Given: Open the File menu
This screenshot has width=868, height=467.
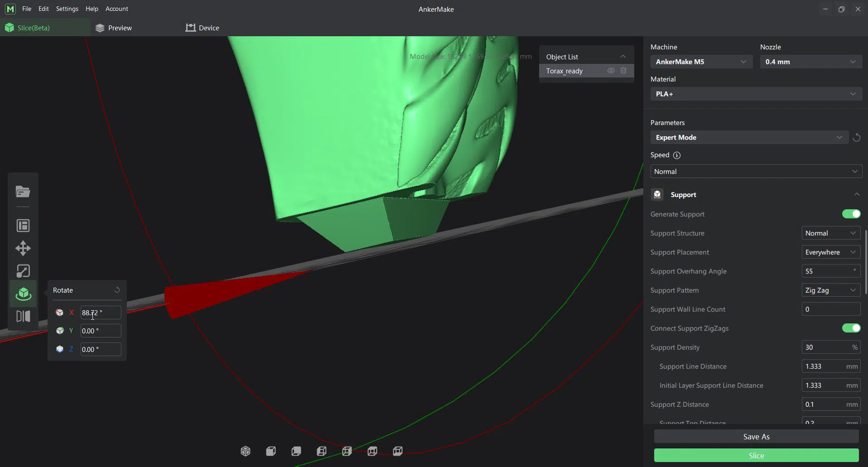Looking at the screenshot, I should tap(27, 9).
